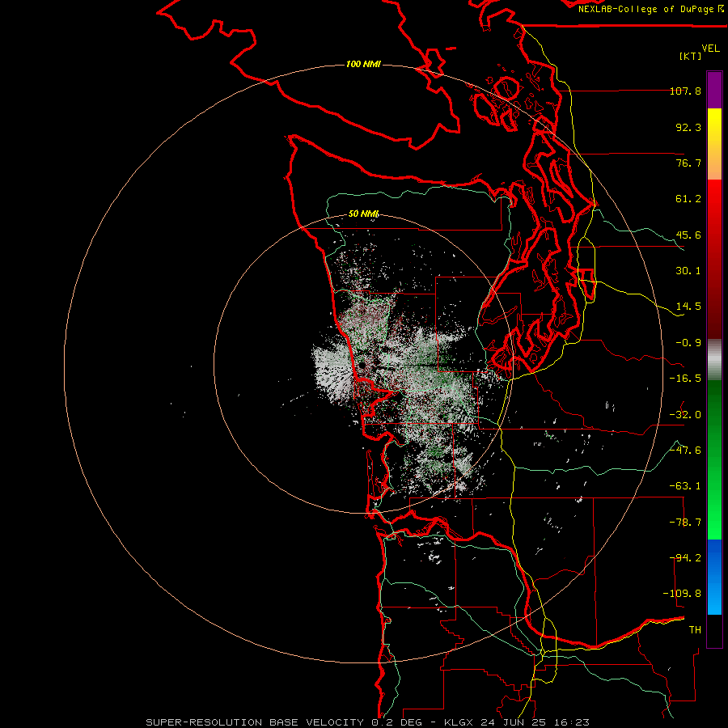Click the -47.6 velocity scale value
The image size is (728, 728).
click(685, 451)
